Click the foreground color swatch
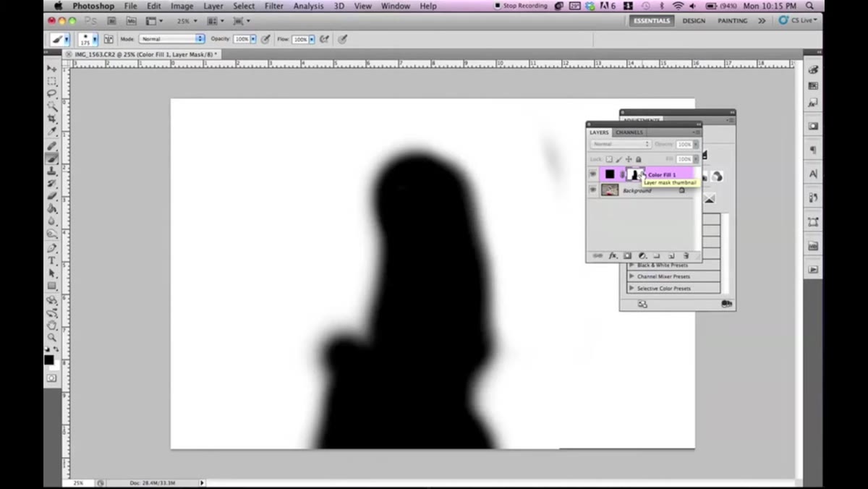The width and height of the screenshot is (868, 489). click(48, 360)
